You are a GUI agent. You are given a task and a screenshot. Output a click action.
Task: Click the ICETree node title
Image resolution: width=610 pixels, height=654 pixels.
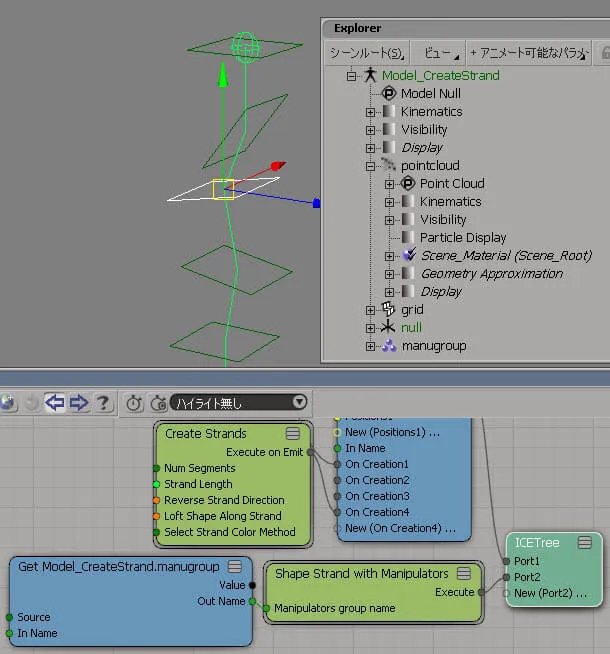coord(537,542)
